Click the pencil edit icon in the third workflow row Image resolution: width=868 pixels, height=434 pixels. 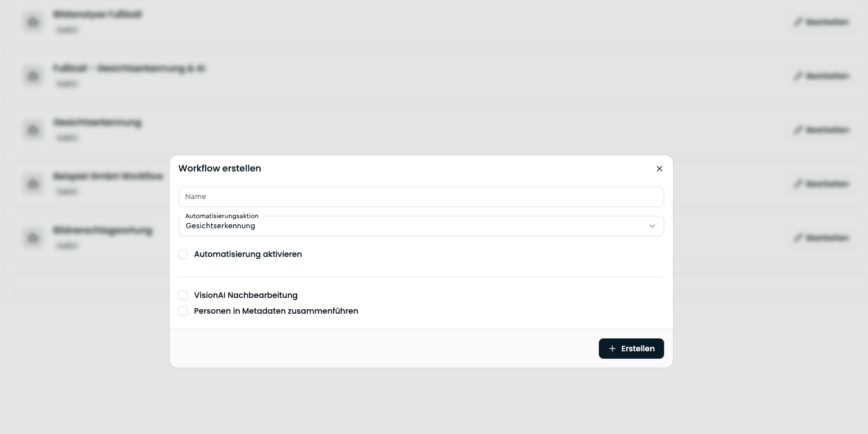pyautogui.click(x=798, y=130)
